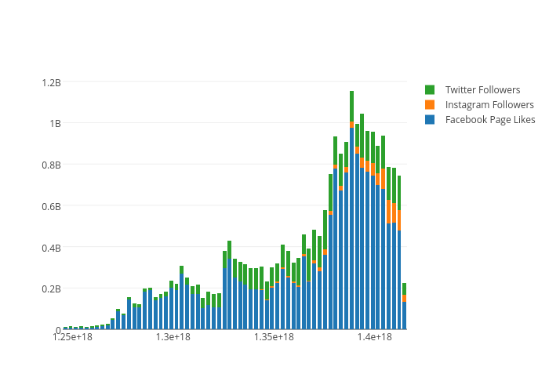Toggle the Twitter Followers legend entry

482,90
